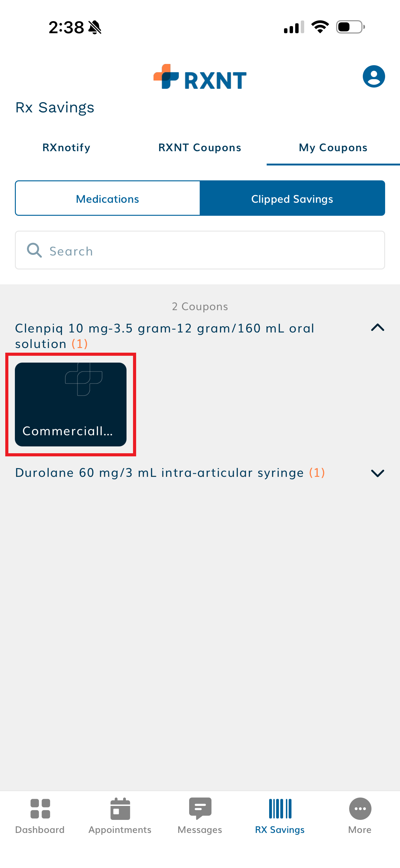The image size is (400, 868).
Task: Select the My Coupons tab
Action: [333, 147]
